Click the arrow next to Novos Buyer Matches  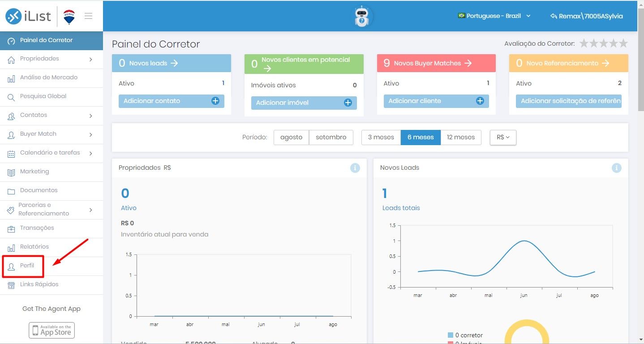(468, 63)
